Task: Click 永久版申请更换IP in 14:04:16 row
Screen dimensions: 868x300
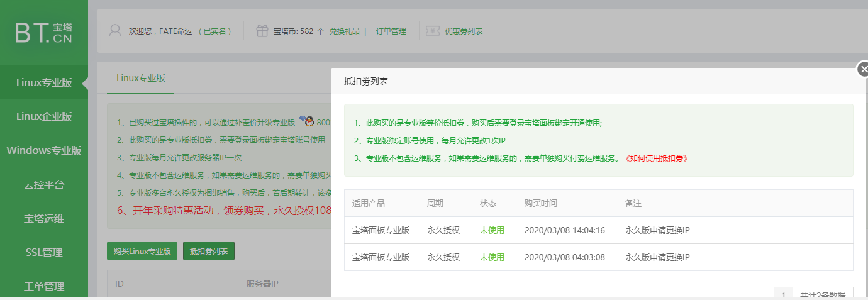Action: [x=658, y=230]
